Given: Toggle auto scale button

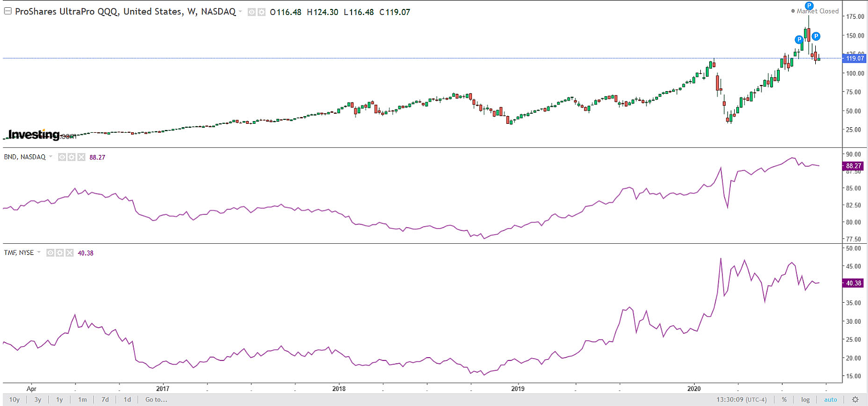Looking at the screenshot, I should [x=831, y=399].
